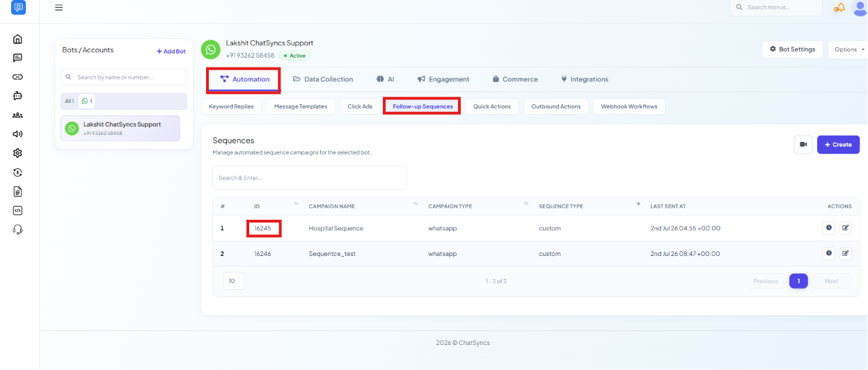Open the headset support sidebar icon

click(x=18, y=230)
